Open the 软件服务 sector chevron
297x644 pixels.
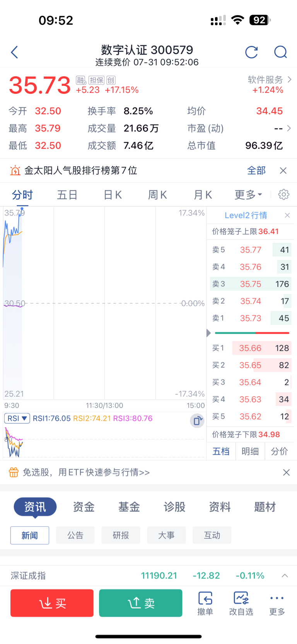tap(289, 80)
